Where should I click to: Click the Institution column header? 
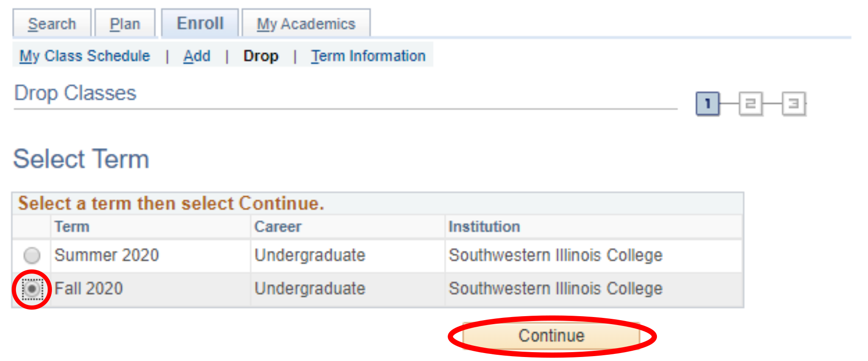pos(484,226)
